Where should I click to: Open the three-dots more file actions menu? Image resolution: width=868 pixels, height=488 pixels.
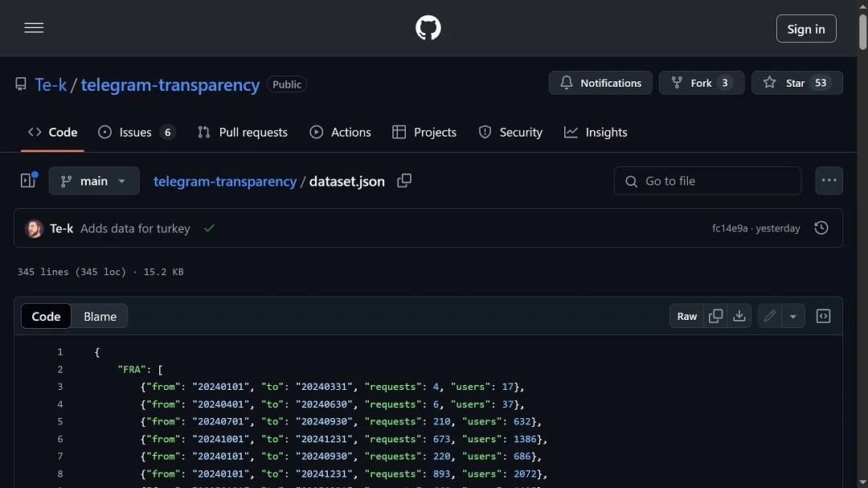829,181
